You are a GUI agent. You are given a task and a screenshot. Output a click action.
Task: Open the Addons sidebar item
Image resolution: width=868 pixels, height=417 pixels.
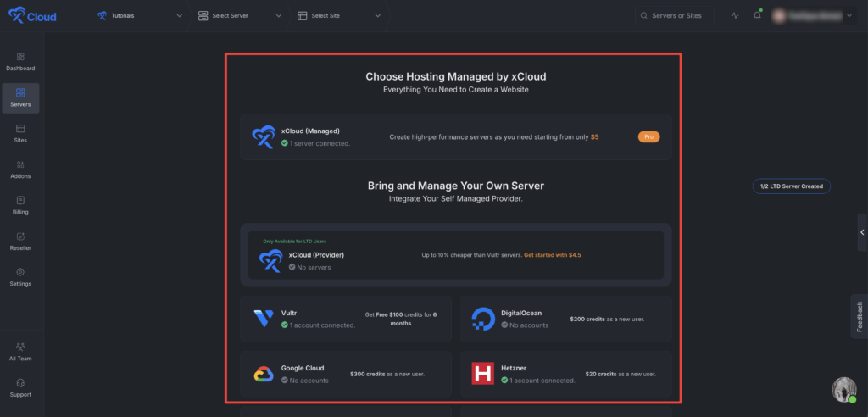(20, 170)
